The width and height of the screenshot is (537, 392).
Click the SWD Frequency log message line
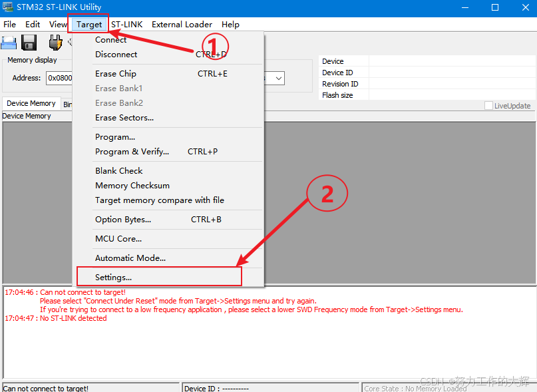(x=252, y=309)
